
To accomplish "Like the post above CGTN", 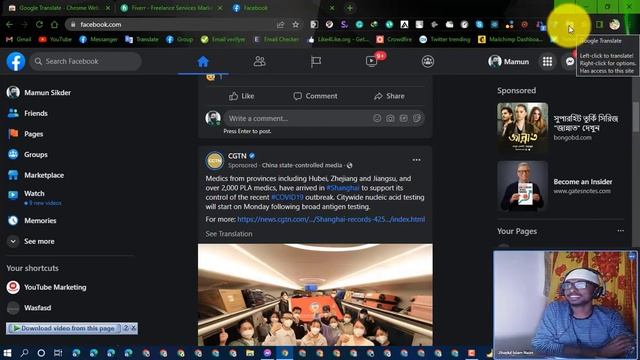I will coord(241,96).
